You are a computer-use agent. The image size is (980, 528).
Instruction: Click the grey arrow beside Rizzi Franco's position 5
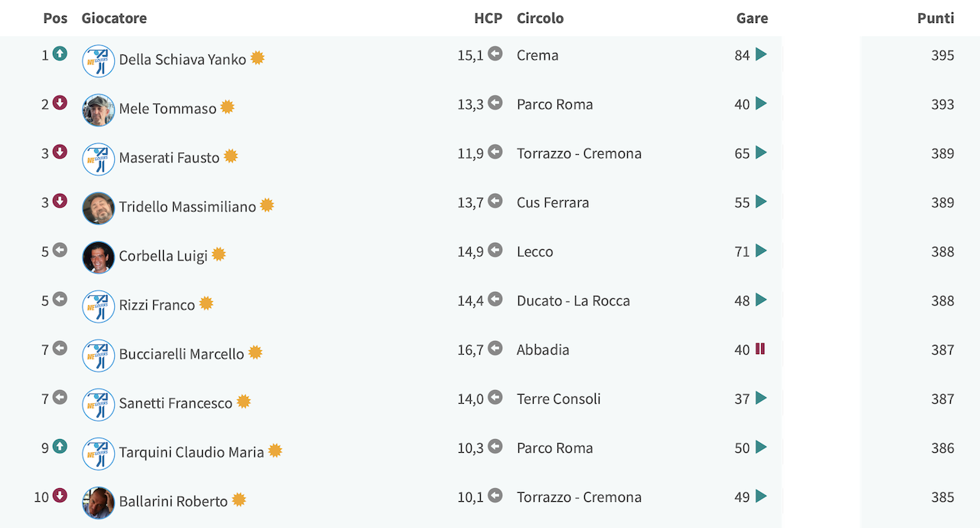60,299
